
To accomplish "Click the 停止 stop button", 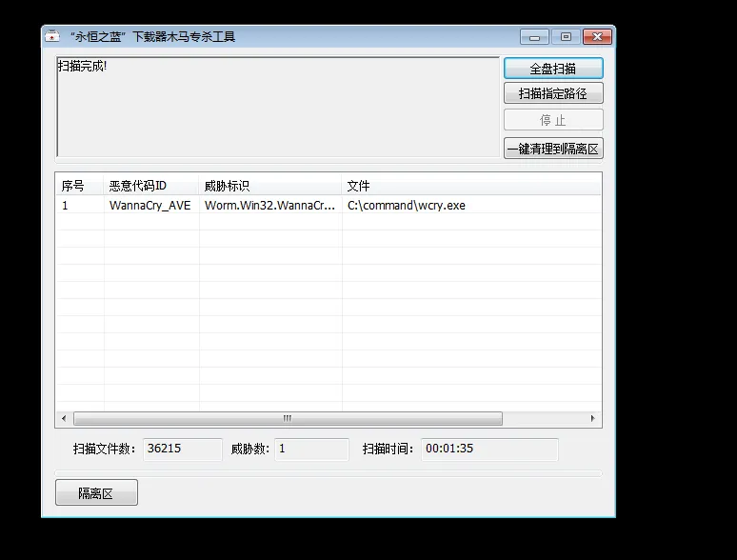I will tap(553, 120).
